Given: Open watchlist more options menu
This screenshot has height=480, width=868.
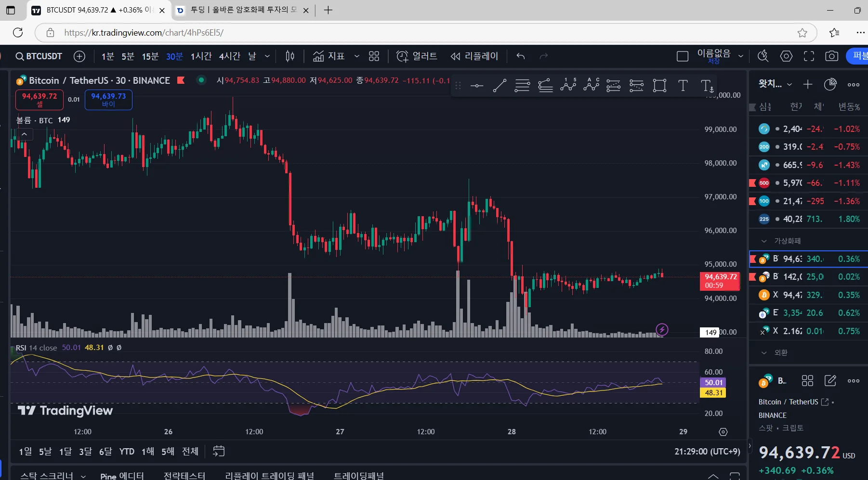Looking at the screenshot, I should 854,85.
